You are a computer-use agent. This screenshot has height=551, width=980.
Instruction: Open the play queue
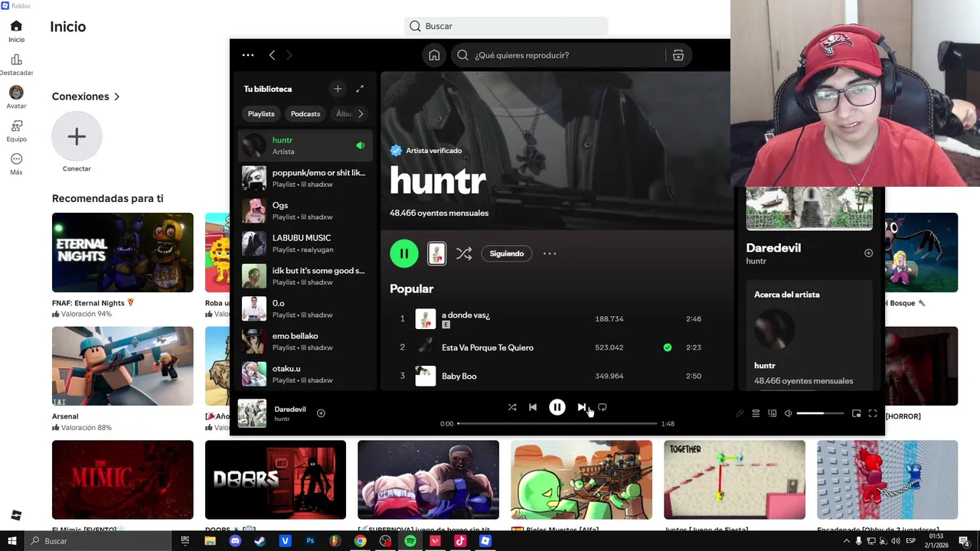point(756,413)
